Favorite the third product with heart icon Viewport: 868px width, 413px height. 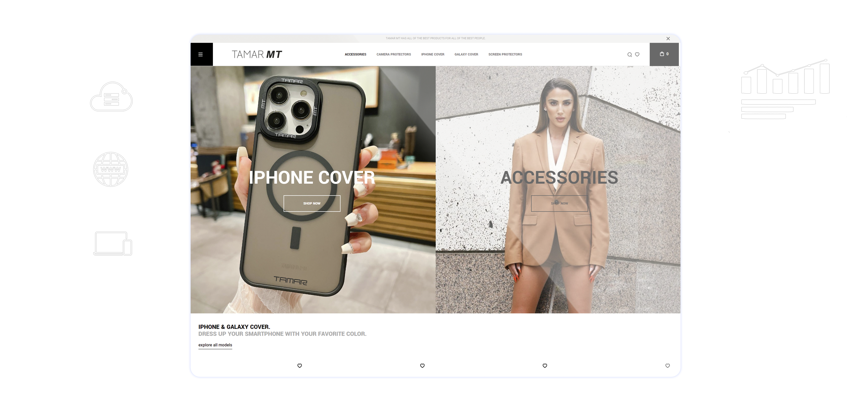tap(545, 365)
